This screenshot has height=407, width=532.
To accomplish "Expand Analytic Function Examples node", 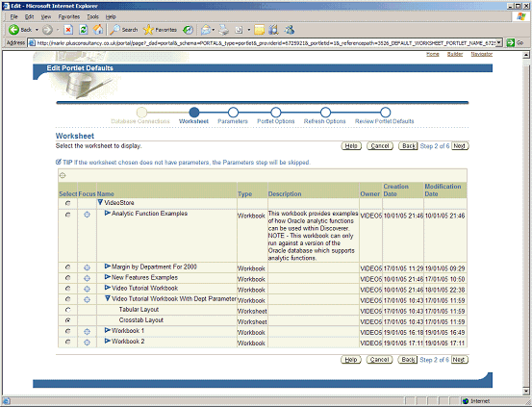I will point(108,213).
